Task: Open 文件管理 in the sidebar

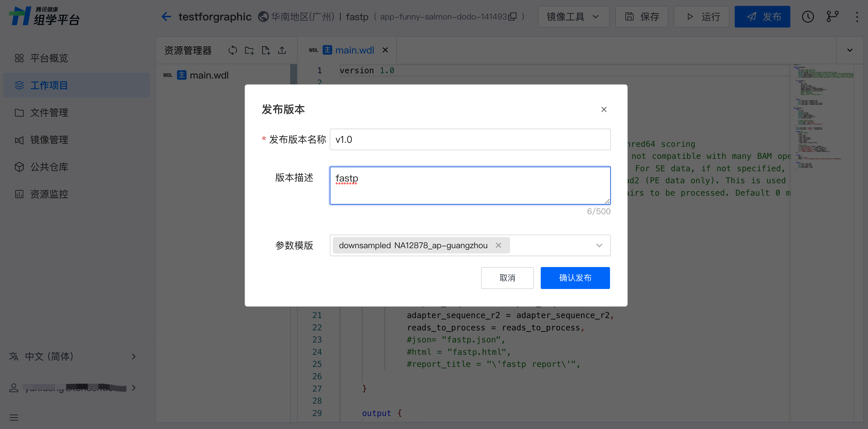Action: [49, 113]
